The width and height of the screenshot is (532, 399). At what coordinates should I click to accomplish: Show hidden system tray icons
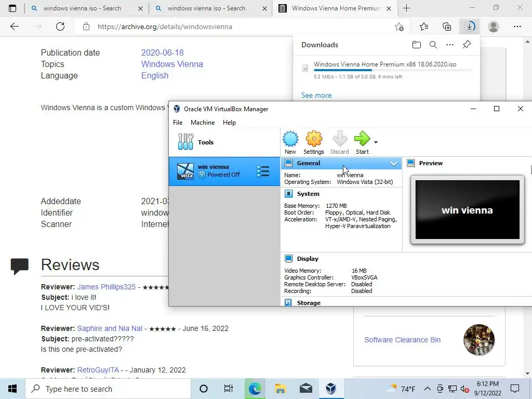428,389
